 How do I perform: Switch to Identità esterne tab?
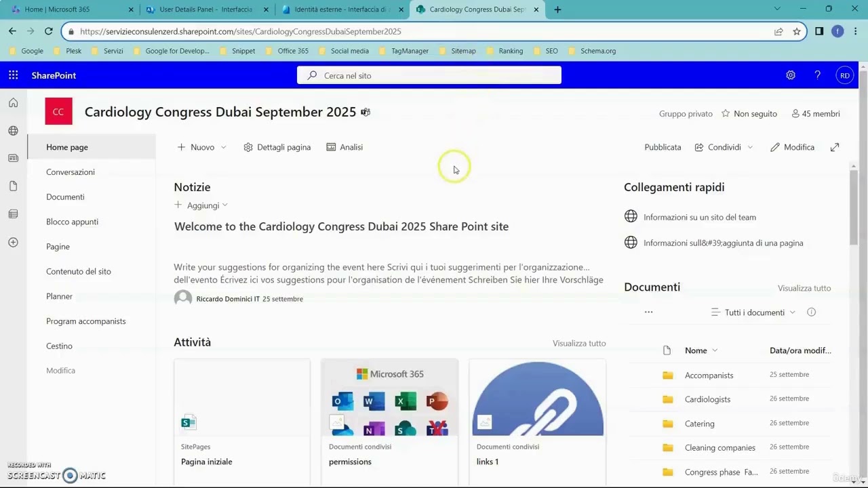tap(342, 9)
